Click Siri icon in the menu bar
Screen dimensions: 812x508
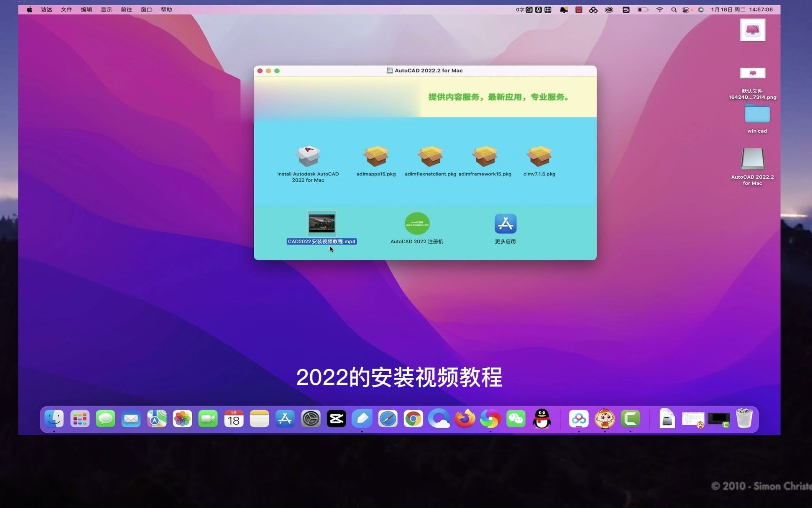tap(701, 9)
